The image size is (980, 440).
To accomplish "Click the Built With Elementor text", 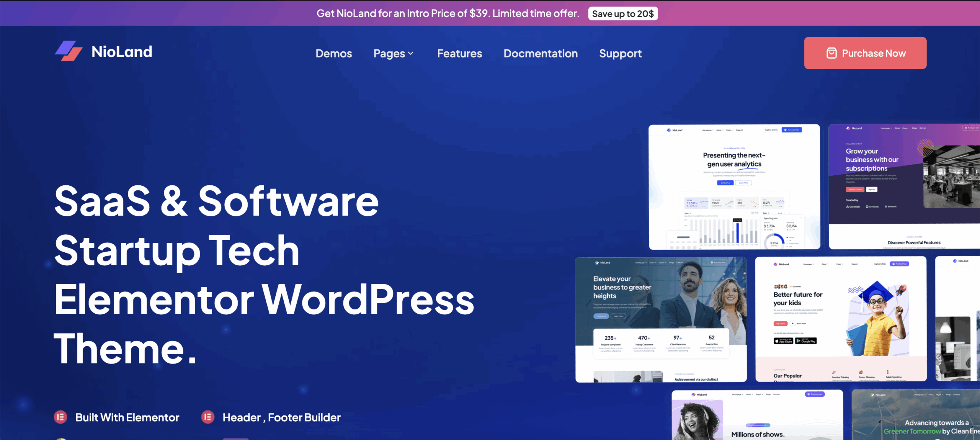I will click(x=127, y=417).
